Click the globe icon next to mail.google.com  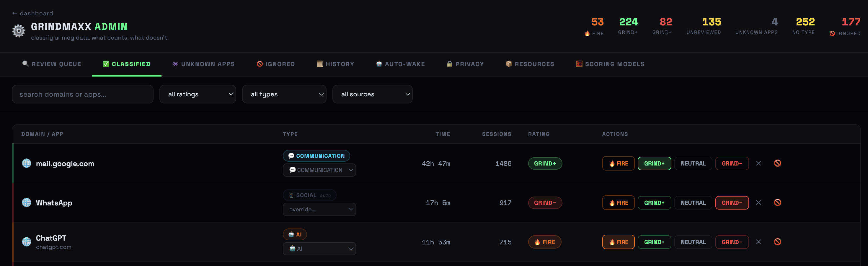pyautogui.click(x=27, y=163)
